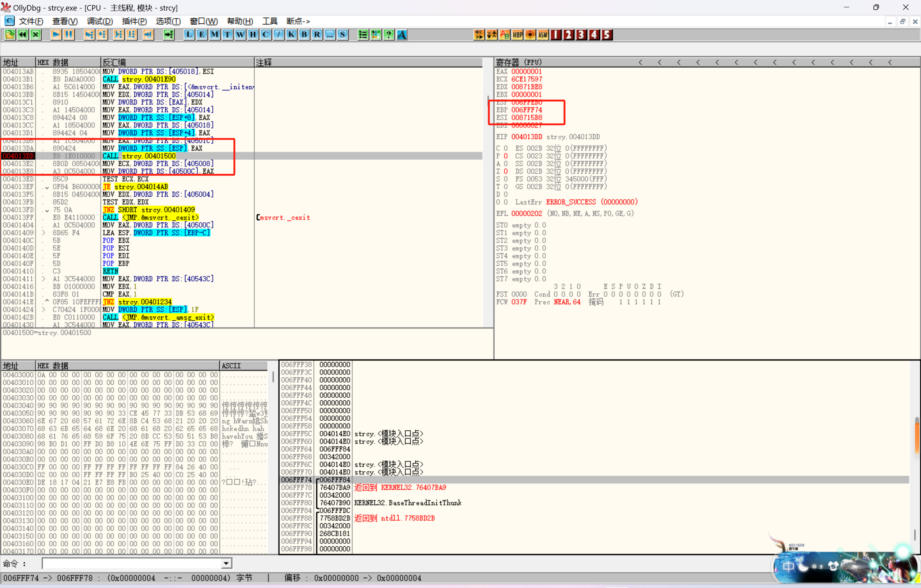Click the red number 5 bookmark icon

point(607,35)
